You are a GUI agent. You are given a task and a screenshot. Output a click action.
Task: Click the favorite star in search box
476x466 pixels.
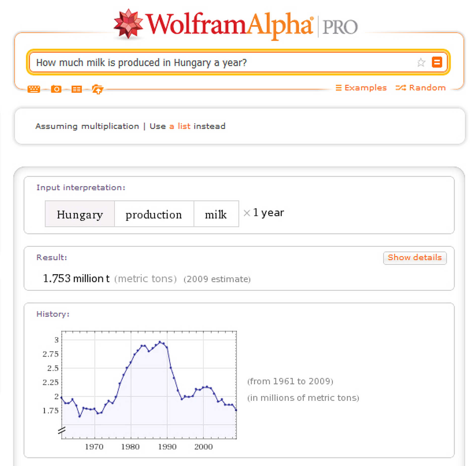(421, 62)
